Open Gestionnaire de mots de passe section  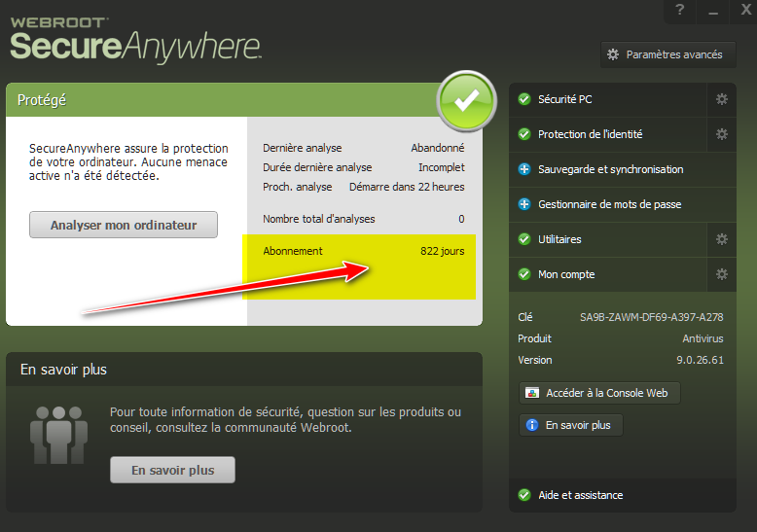(623, 204)
